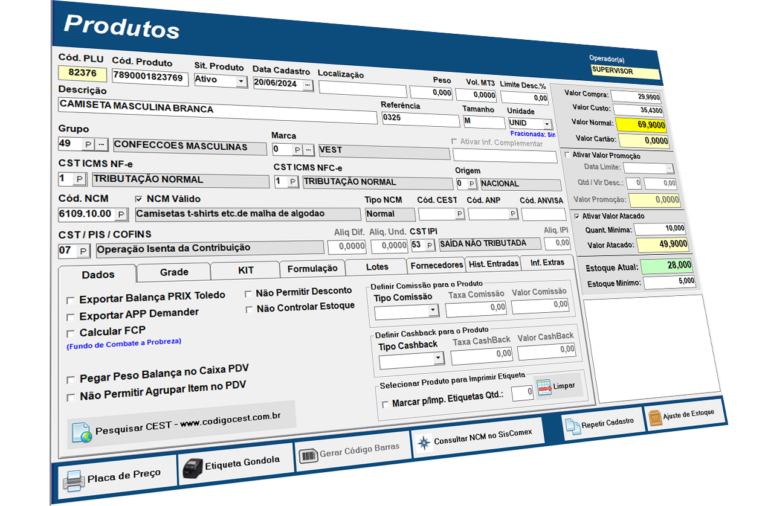
Task: Enable Exportar APP Demander checkbox
Action: coord(71,317)
